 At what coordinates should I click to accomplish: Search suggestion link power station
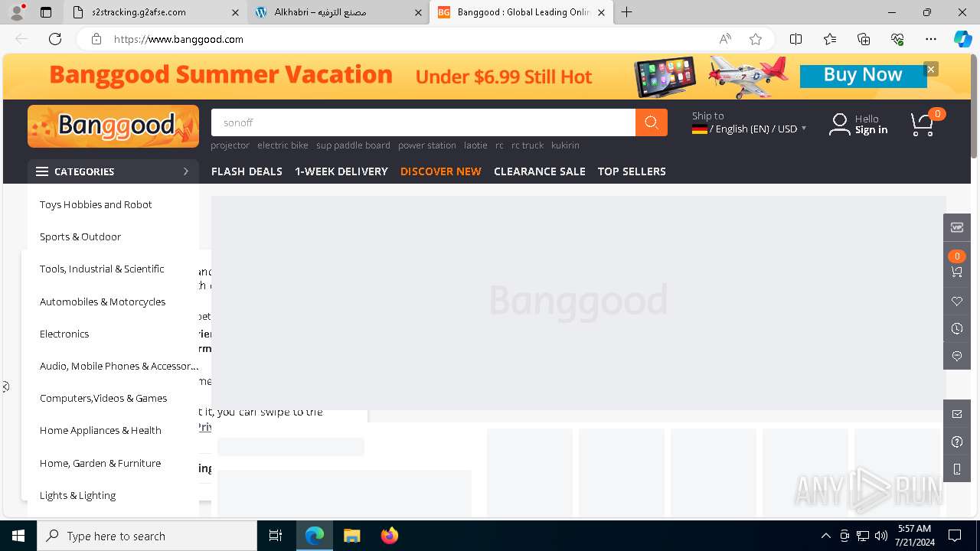pyautogui.click(x=426, y=145)
